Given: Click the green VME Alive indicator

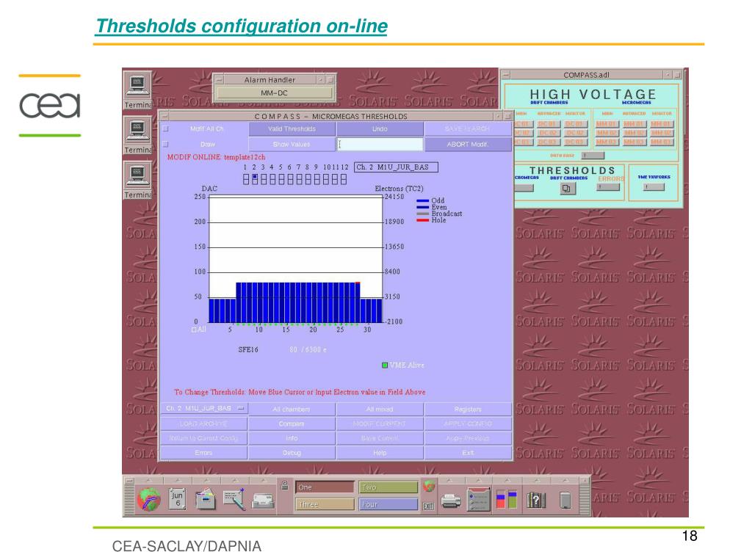Looking at the screenshot, I should 385,366.
